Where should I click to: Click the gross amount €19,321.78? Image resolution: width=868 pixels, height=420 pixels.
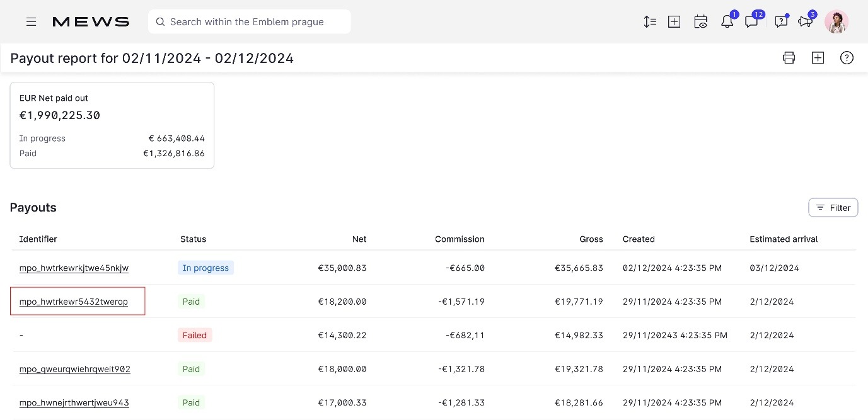(579, 369)
